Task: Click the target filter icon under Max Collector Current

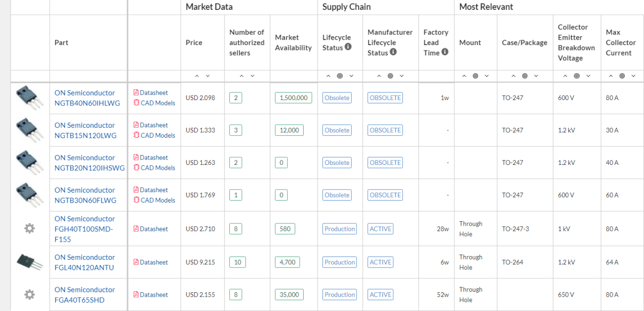Action: (622, 76)
